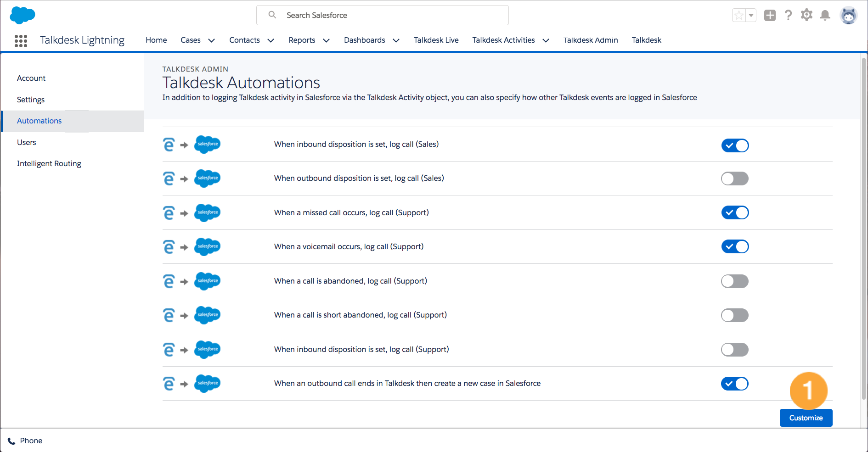Open Users in the admin sidebar
This screenshot has height=452, width=868.
(27, 143)
